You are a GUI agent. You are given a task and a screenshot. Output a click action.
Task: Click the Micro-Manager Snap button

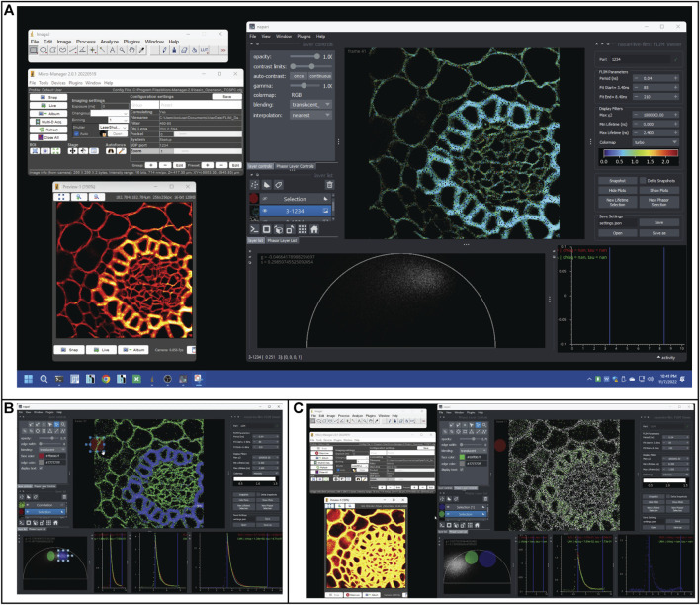pos(51,97)
